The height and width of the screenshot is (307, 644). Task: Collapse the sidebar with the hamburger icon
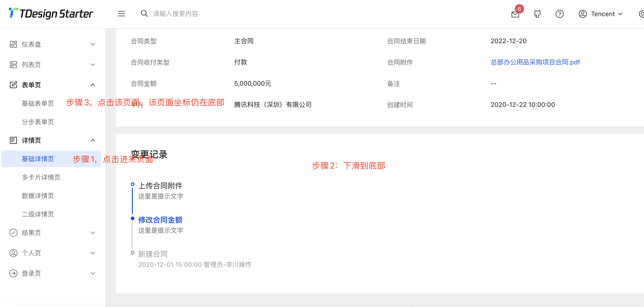coord(122,14)
